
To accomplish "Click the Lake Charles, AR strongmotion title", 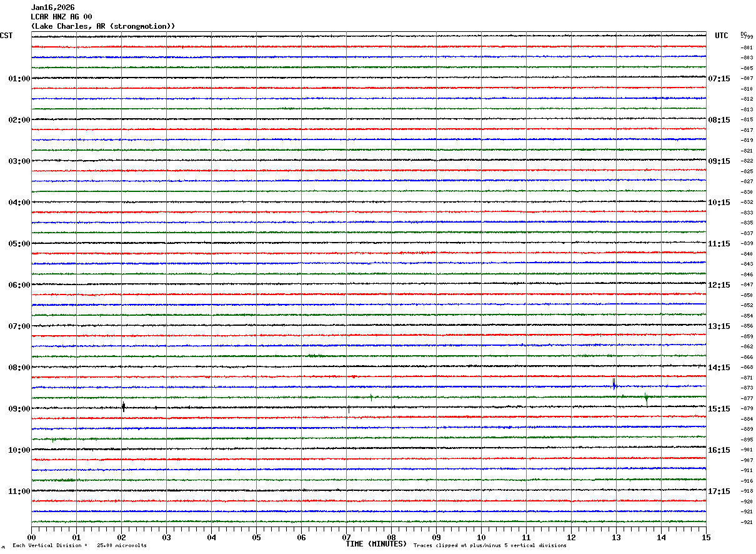I will pos(103,26).
